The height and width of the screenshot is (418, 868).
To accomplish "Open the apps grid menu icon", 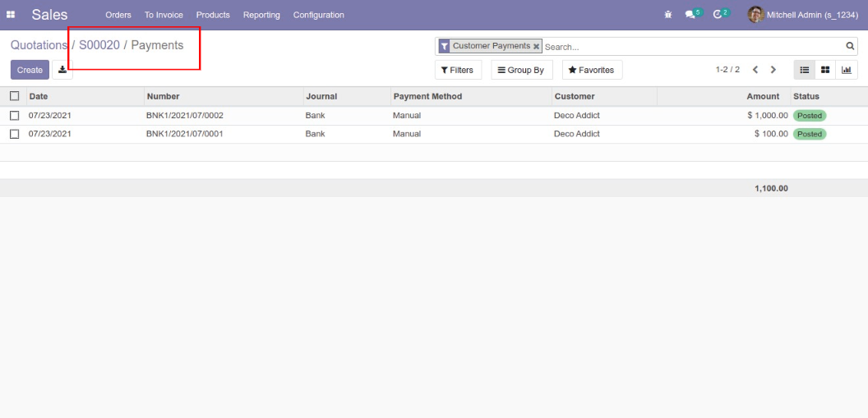I will pos(11,15).
